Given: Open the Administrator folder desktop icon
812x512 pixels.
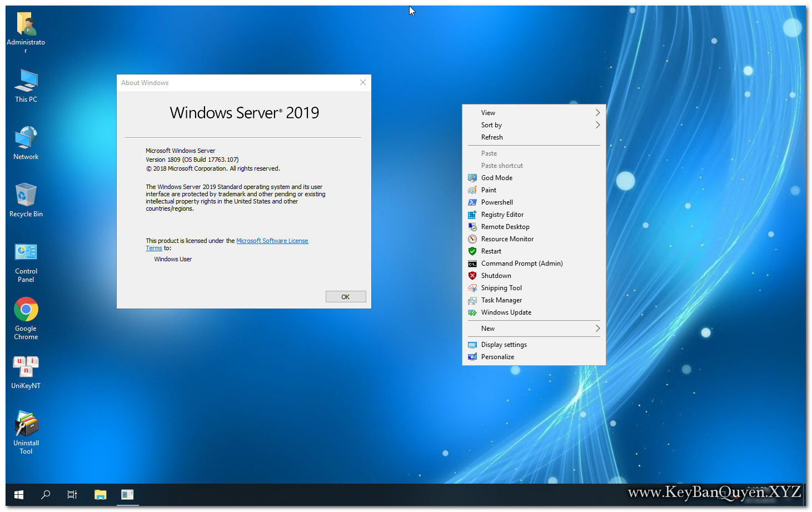Looking at the screenshot, I should point(26,33).
